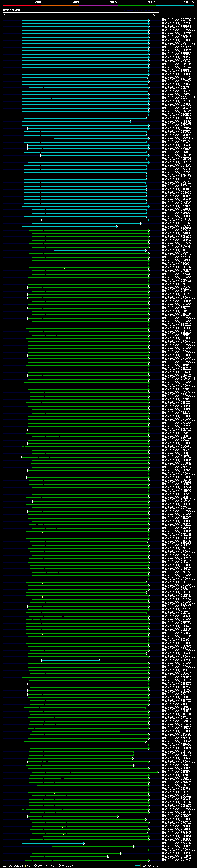The height and width of the screenshot is (868, 197).
Task: Select hit label UniRef100_O65052
Action: pos(177,128)
